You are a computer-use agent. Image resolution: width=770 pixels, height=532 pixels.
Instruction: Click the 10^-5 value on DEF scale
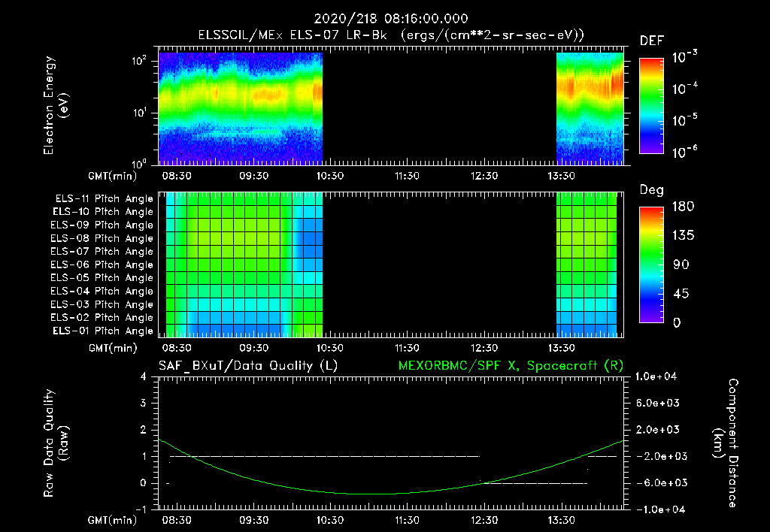(684, 120)
